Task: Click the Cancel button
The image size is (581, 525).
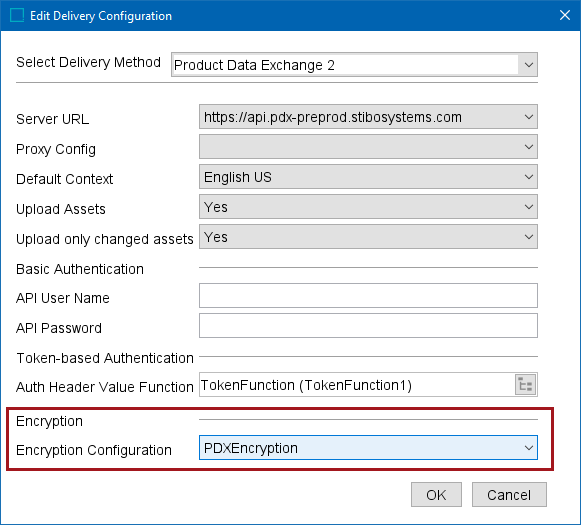Action: [x=509, y=495]
